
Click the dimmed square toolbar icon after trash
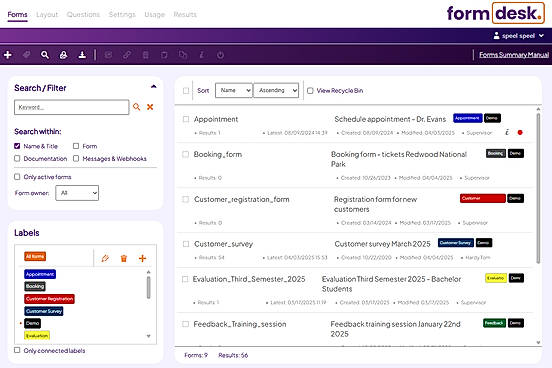coord(164,55)
